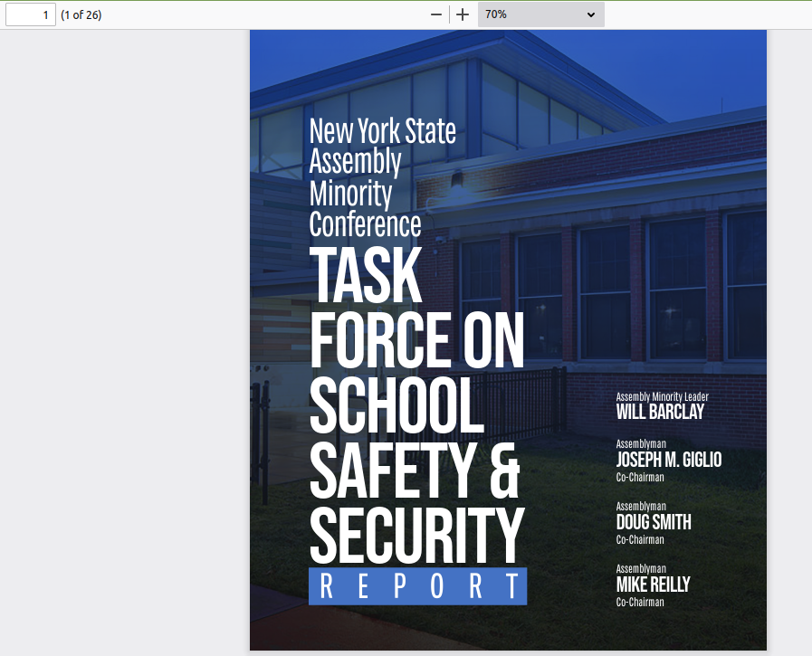Click 'Co-Chairman' under Doug Smith
The height and width of the screenshot is (656, 812).
click(x=640, y=539)
